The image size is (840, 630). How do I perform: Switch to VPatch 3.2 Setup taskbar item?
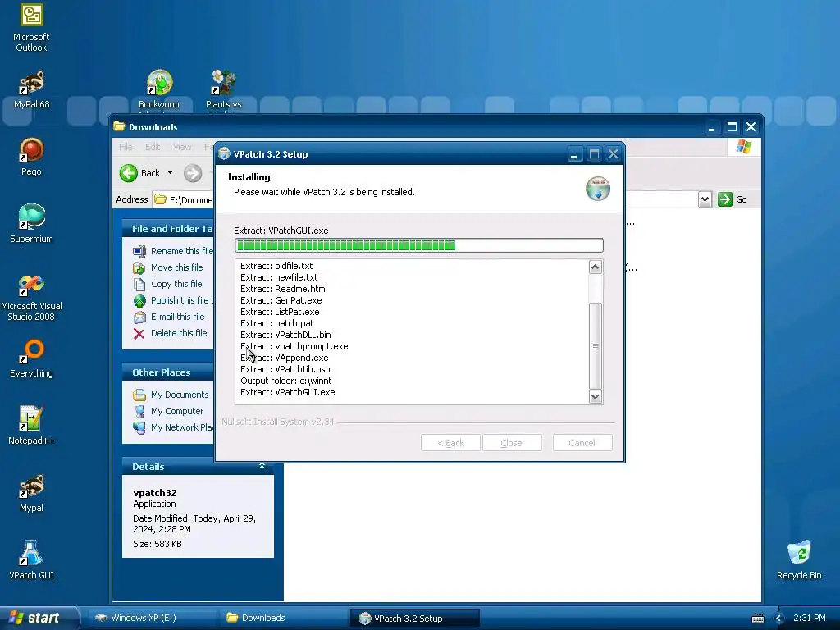click(415, 619)
